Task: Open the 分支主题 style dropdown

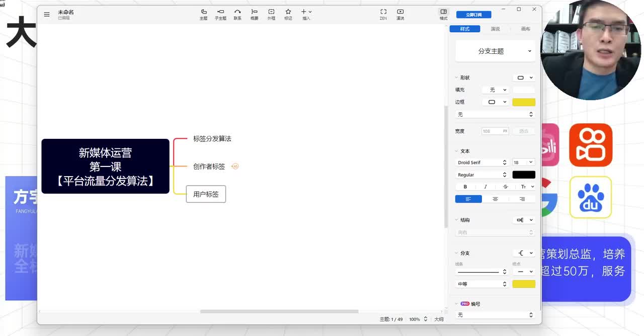Action: pos(495,51)
